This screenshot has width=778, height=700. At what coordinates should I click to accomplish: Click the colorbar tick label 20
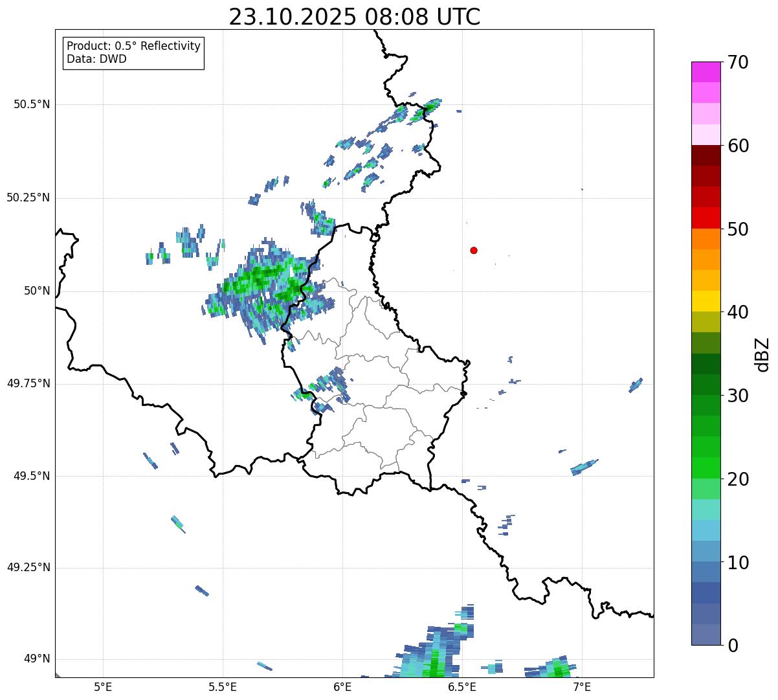738,479
